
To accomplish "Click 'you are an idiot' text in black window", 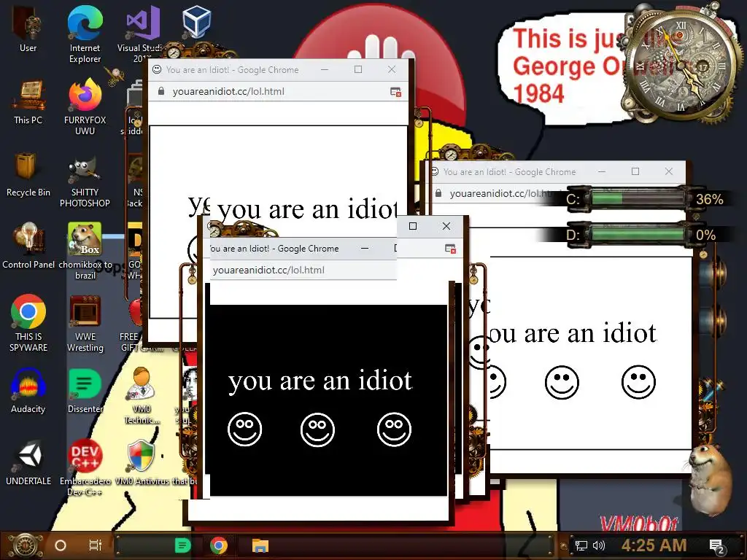I will point(320,382).
